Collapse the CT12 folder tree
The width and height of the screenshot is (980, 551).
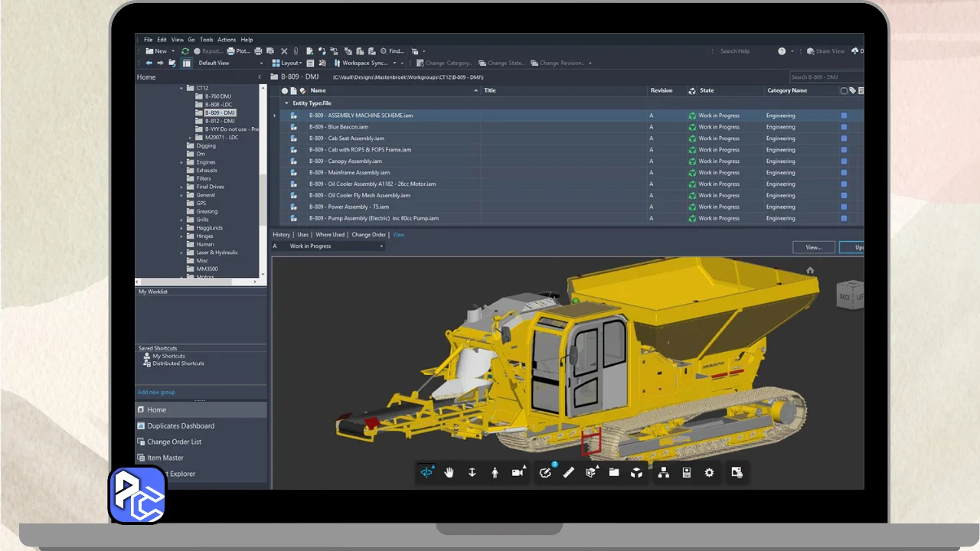(182, 88)
